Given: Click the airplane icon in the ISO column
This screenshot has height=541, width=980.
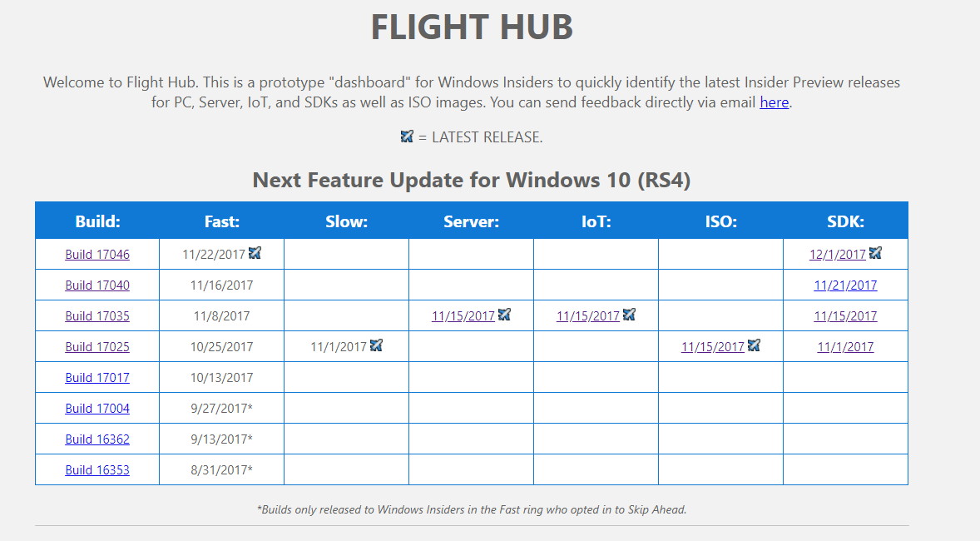Looking at the screenshot, I should click(754, 345).
